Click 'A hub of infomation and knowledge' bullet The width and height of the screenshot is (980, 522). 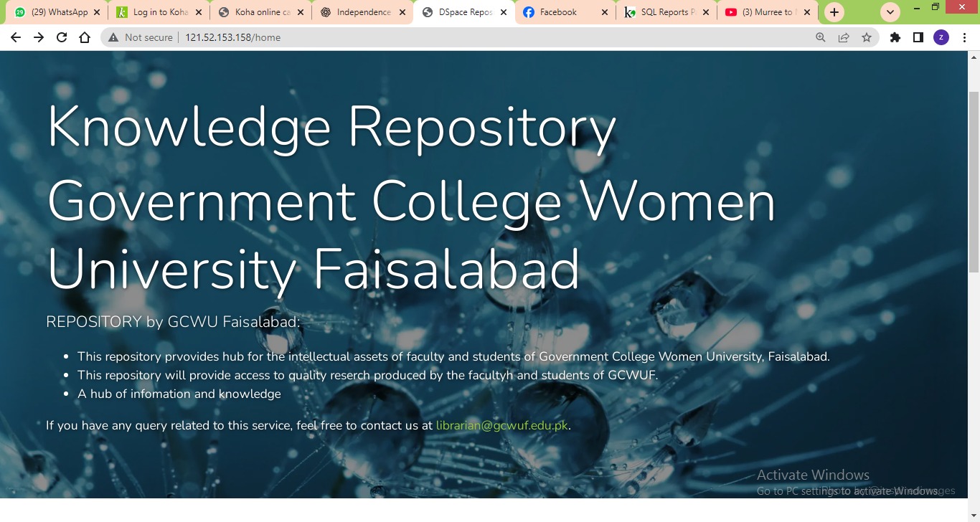coord(179,394)
